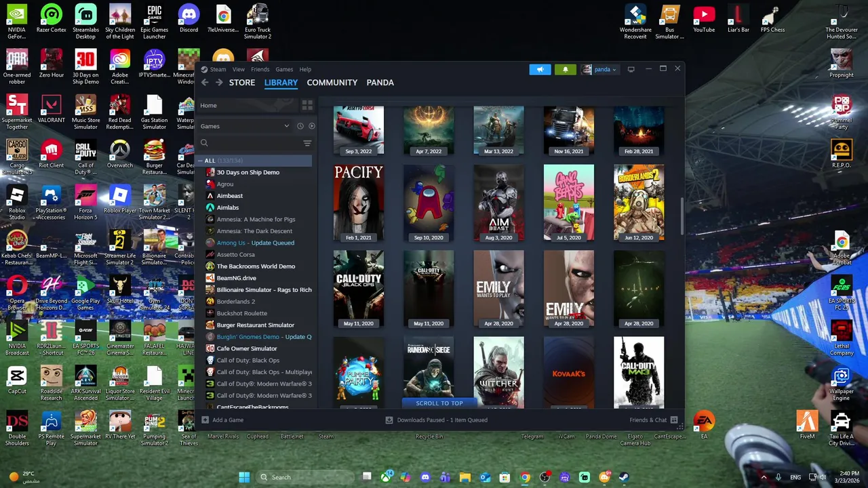Screen dimensions: 868x488
Task: Go back with Steam's left arrow
Action: [205, 83]
